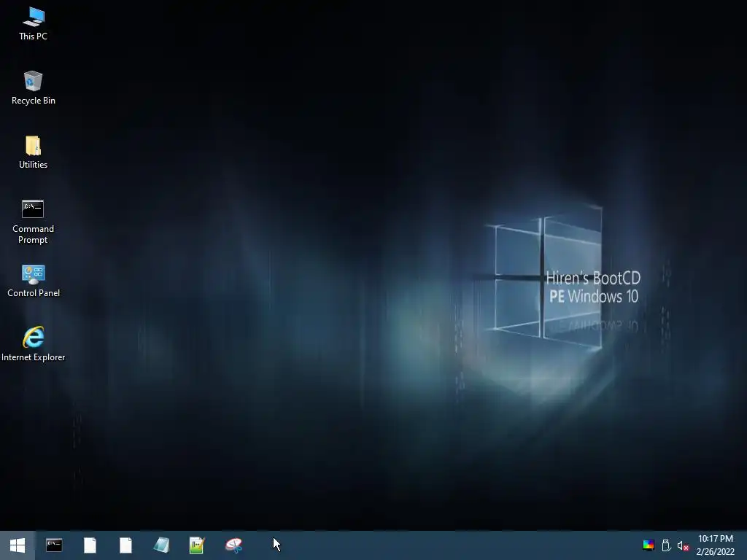Click the safely remove USB tray icon
This screenshot has height=560, width=747.
pyautogui.click(x=666, y=545)
